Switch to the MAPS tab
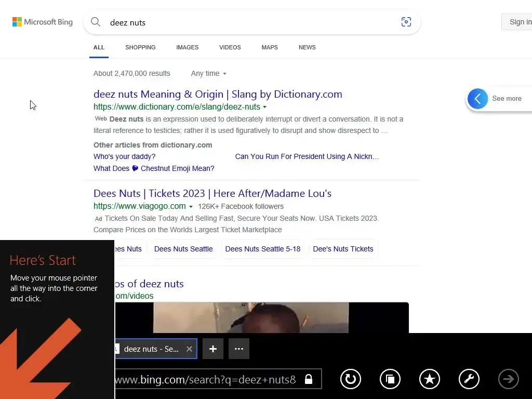The width and height of the screenshot is (532, 399). pos(270,47)
